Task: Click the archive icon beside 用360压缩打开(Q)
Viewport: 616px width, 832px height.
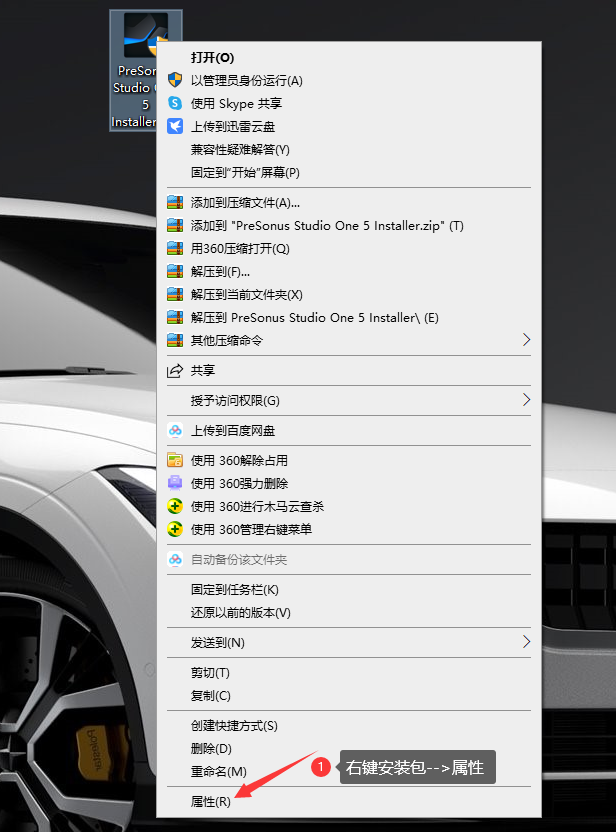Action: [175, 248]
